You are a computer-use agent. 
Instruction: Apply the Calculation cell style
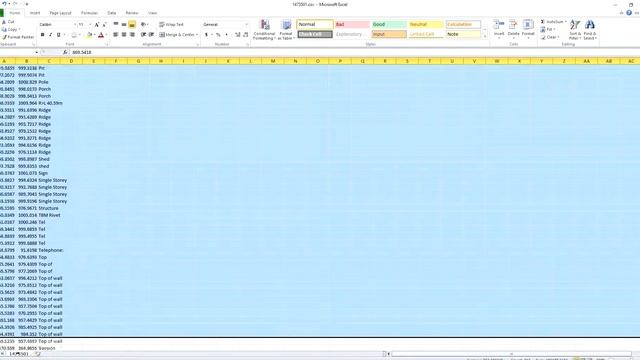[x=463, y=24]
